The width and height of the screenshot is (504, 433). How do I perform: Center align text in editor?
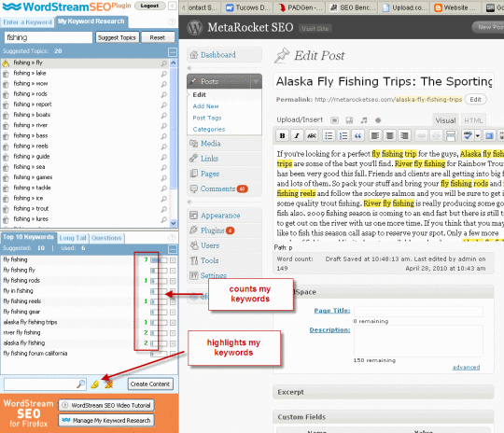(389, 135)
